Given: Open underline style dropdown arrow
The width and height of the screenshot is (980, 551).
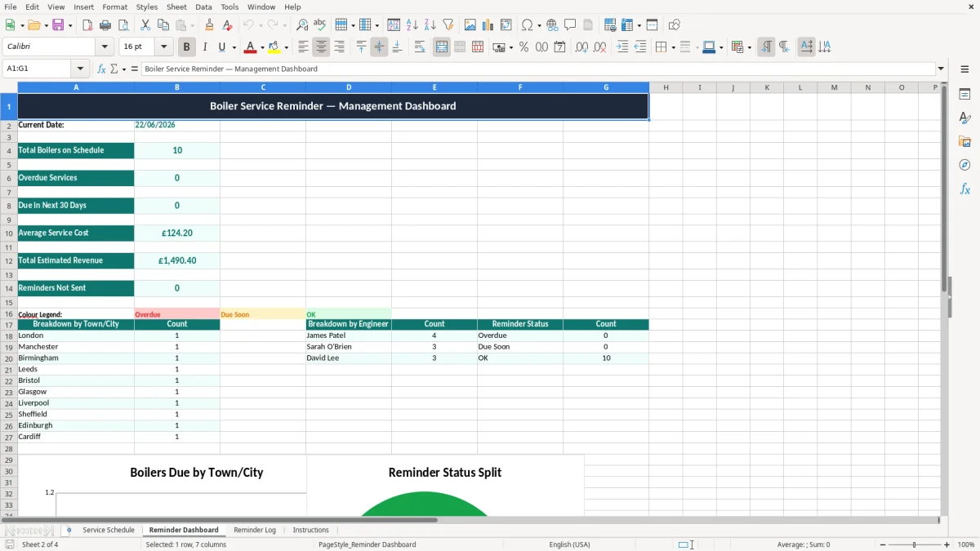Looking at the screenshot, I should tap(234, 47).
